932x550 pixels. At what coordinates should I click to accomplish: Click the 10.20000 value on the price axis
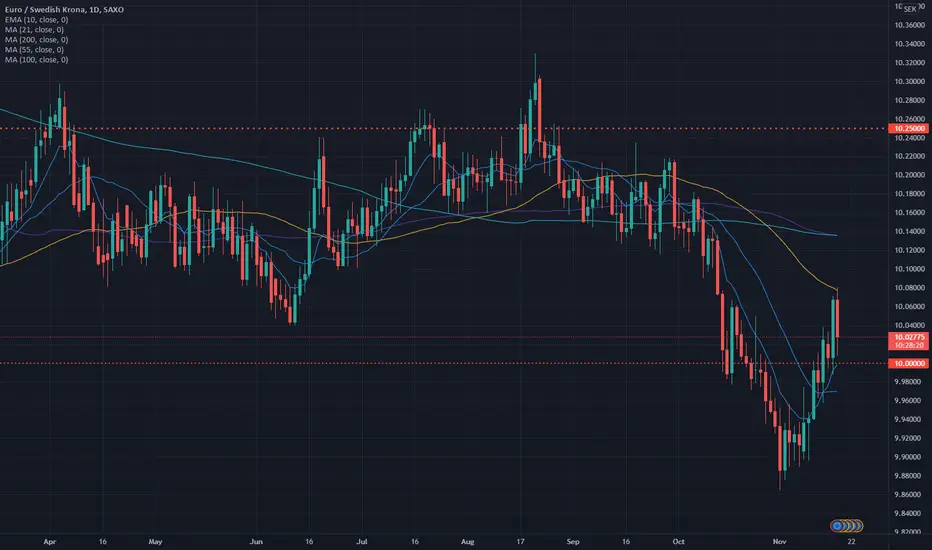(x=909, y=175)
